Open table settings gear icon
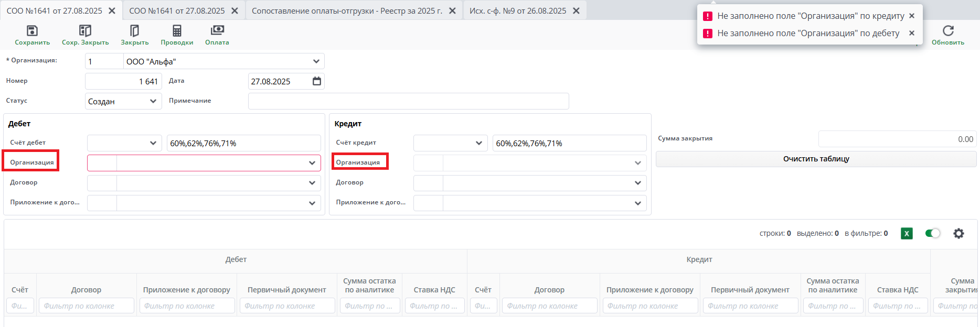 coord(958,234)
